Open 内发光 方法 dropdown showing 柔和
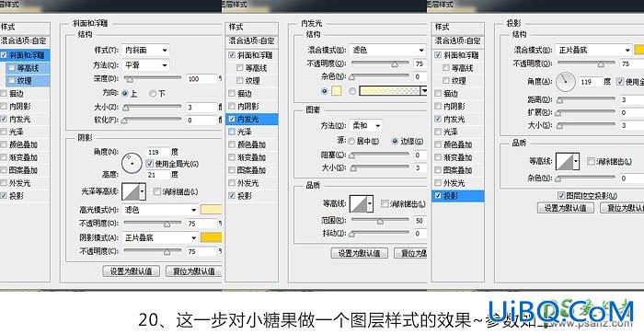 point(365,125)
